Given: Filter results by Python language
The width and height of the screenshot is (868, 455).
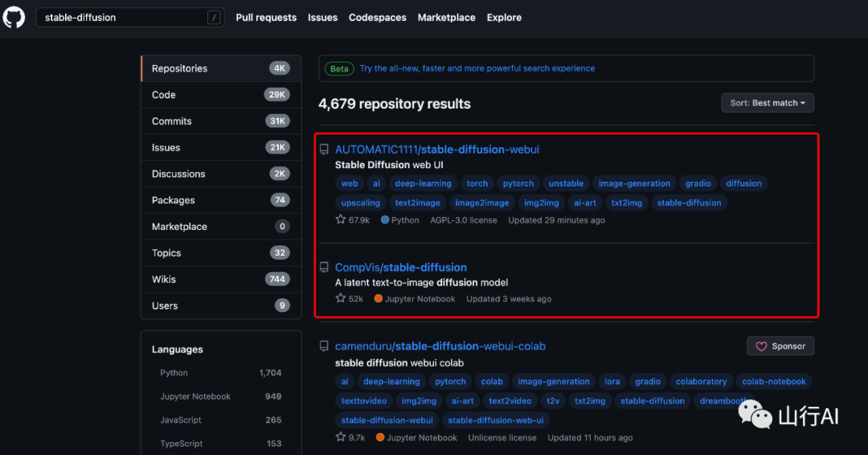Looking at the screenshot, I should 174,373.
